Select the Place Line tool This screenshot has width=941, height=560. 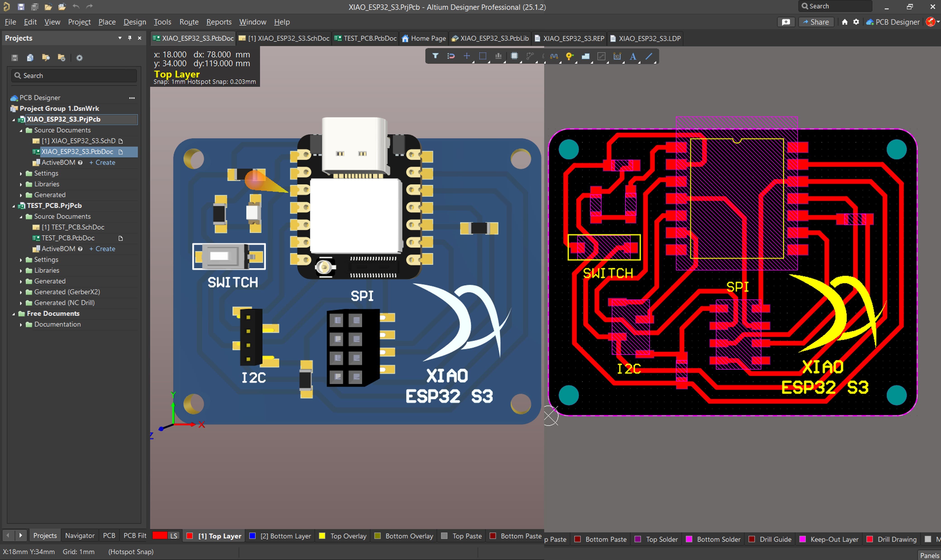pos(649,56)
